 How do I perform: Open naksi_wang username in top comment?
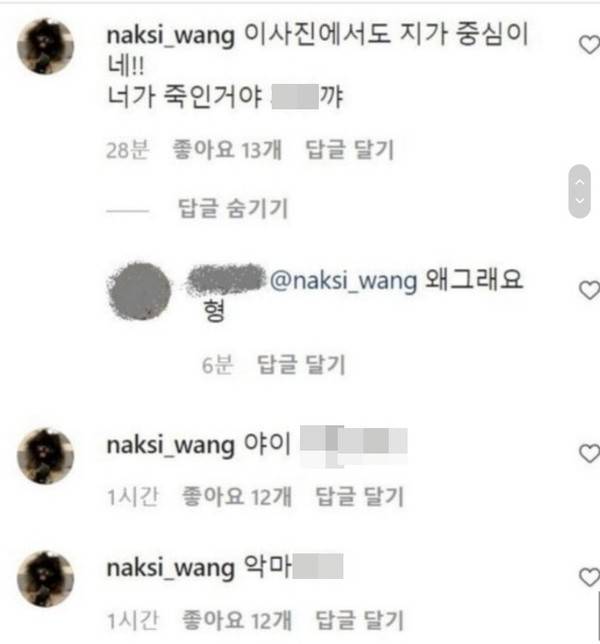[x=171, y=36]
